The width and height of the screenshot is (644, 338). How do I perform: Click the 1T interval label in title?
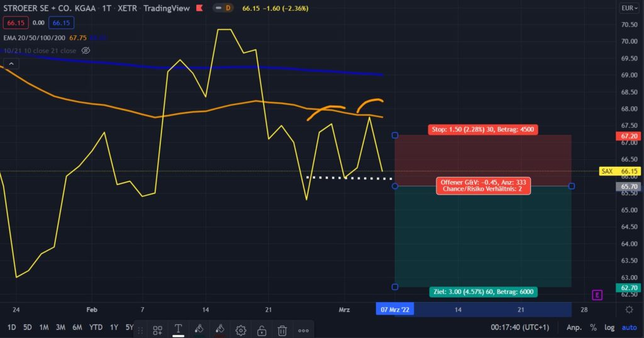pyautogui.click(x=107, y=8)
